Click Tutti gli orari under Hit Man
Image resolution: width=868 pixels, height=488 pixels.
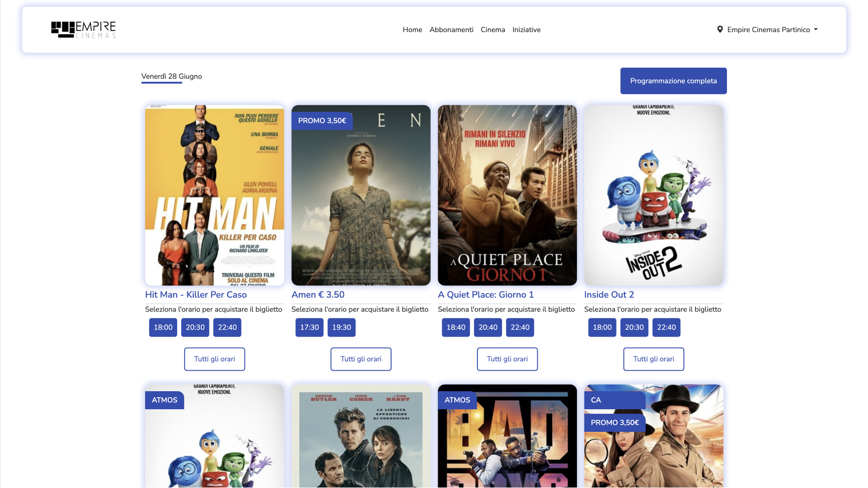coord(214,359)
